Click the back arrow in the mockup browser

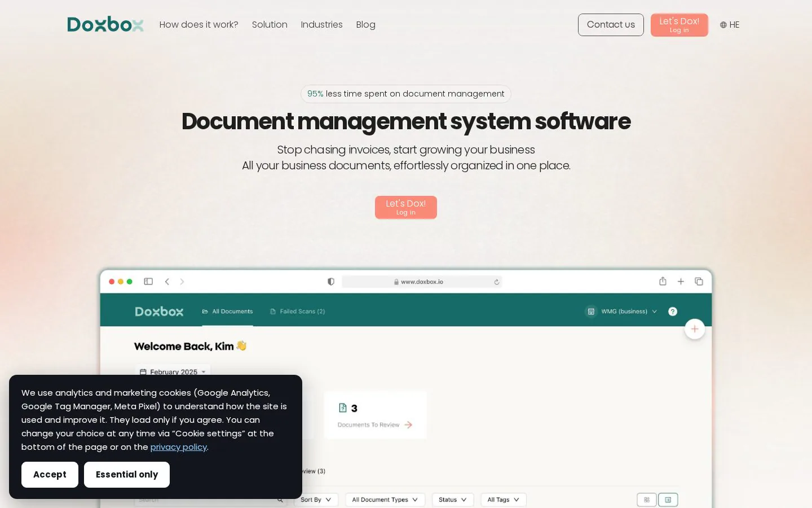[167, 282]
